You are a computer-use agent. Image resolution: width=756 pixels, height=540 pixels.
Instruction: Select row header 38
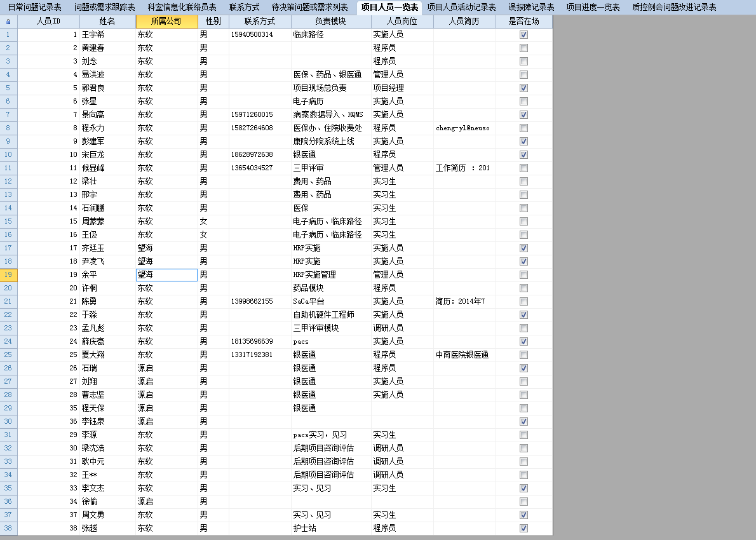pos(9,528)
